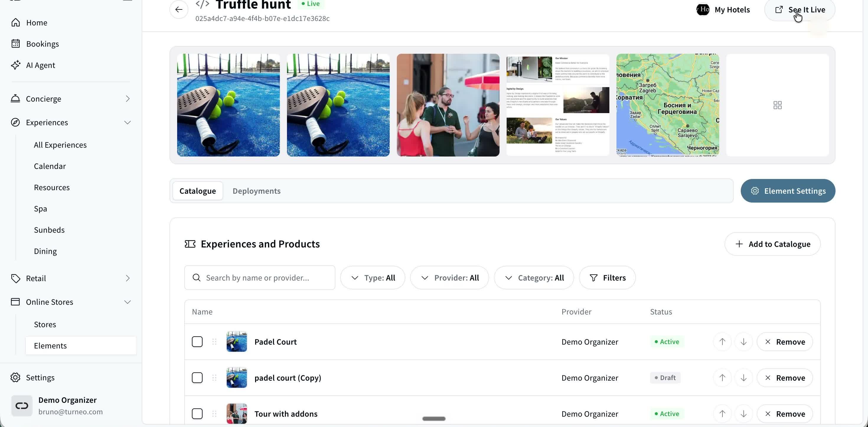The image size is (868, 427).
Task: Click drag handle of padel court (Copy)
Action: (214, 378)
